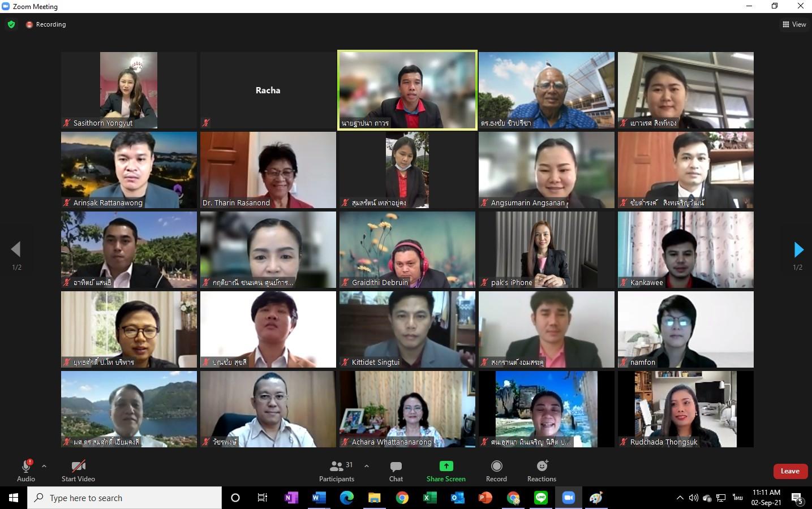Open Microsoft Word from the taskbar
812x509 pixels.
(x=319, y=498)
